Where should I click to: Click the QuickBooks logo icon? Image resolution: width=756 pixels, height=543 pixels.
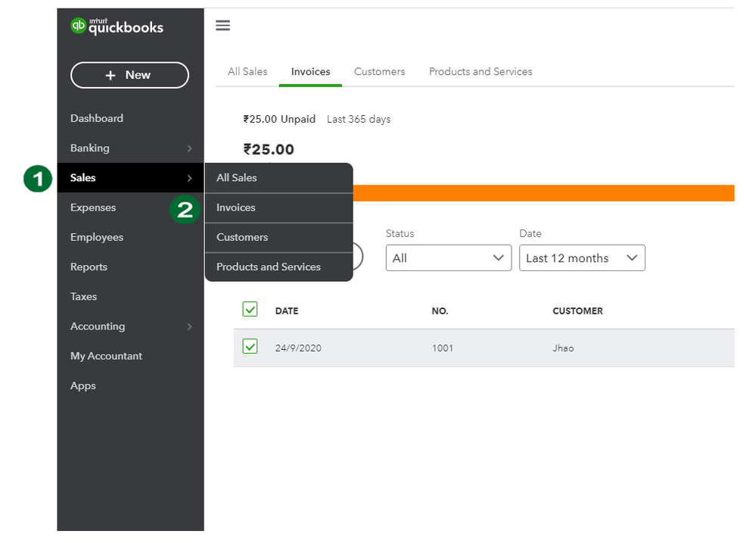pos(79,26)
